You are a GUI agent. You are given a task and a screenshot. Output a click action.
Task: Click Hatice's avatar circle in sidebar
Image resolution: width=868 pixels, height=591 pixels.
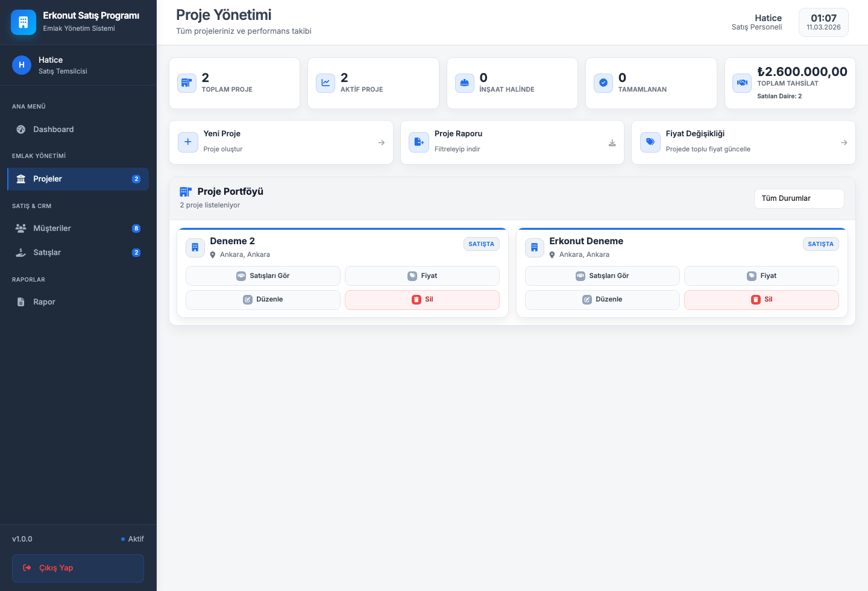(x=22, y=65)
